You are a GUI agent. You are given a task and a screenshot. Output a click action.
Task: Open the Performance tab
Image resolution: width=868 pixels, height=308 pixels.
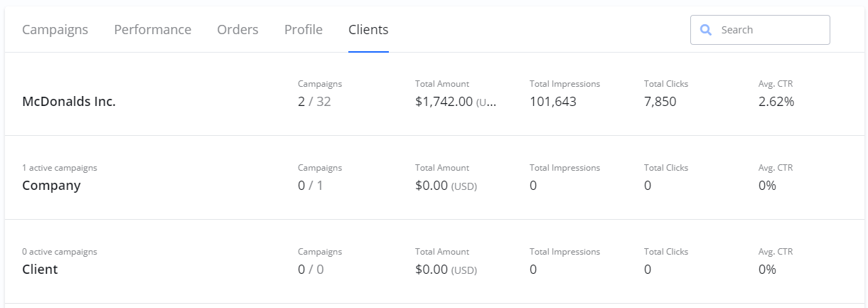pyautogui.click(x=152, y=30)
